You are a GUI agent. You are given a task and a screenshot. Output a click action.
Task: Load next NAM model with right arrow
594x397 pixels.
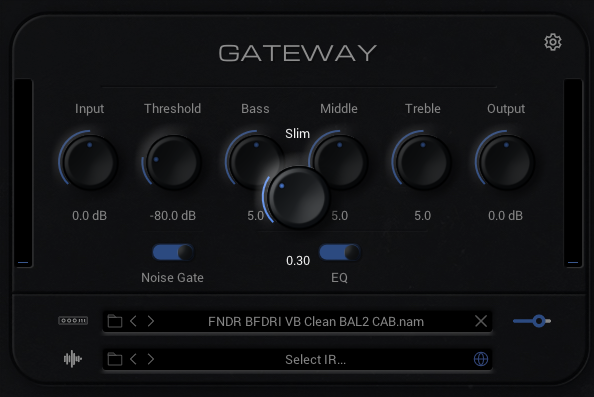pos(151,321)
